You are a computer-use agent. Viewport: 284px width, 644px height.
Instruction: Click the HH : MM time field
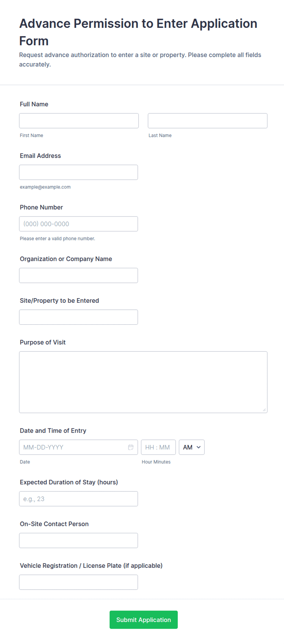point(158,447)
